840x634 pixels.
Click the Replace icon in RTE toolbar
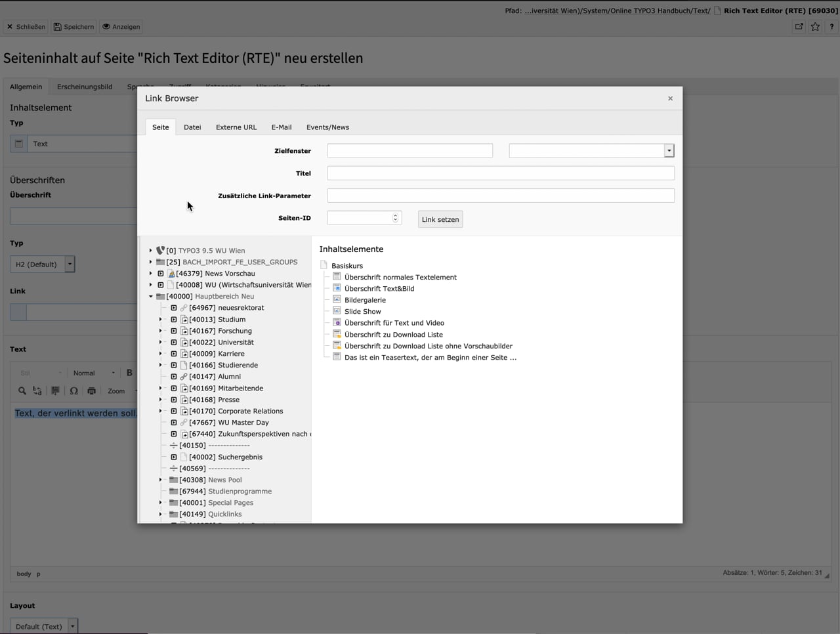(x=37, y=391)
